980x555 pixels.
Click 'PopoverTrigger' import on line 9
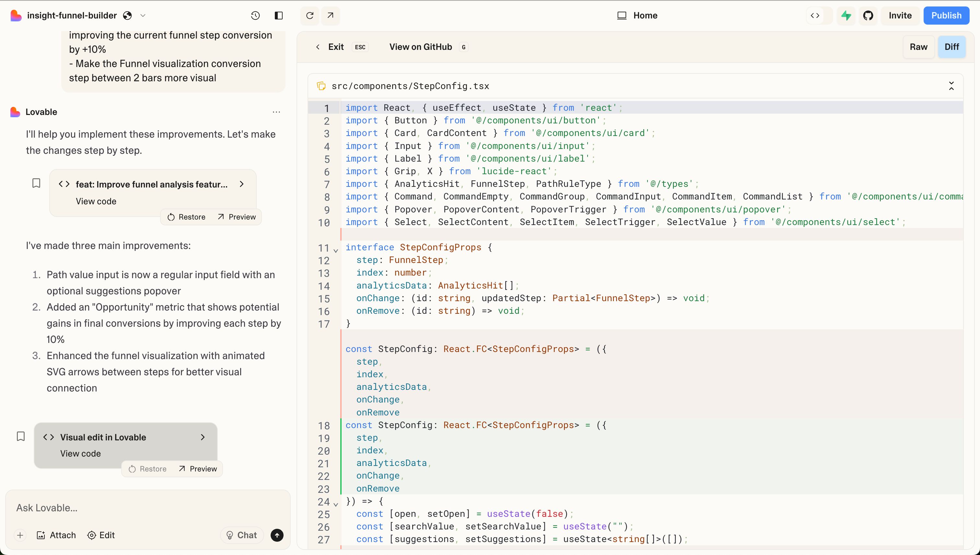(568, 210)
